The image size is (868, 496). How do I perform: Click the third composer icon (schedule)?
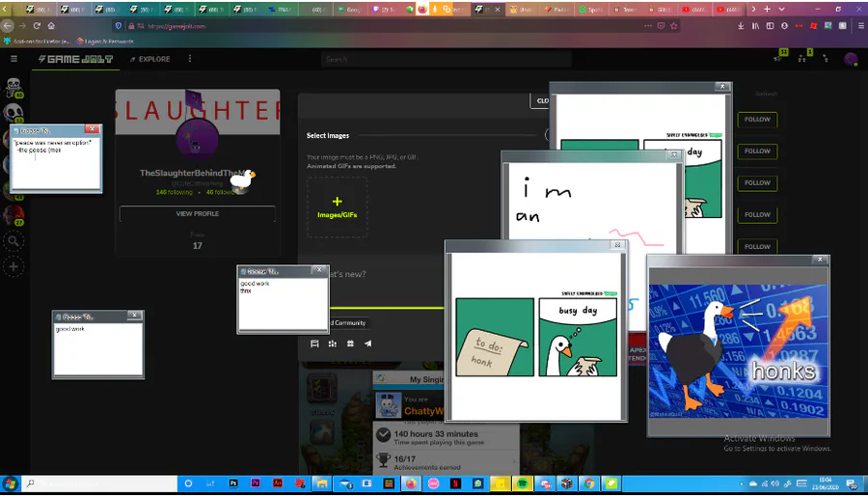(350, 344)
